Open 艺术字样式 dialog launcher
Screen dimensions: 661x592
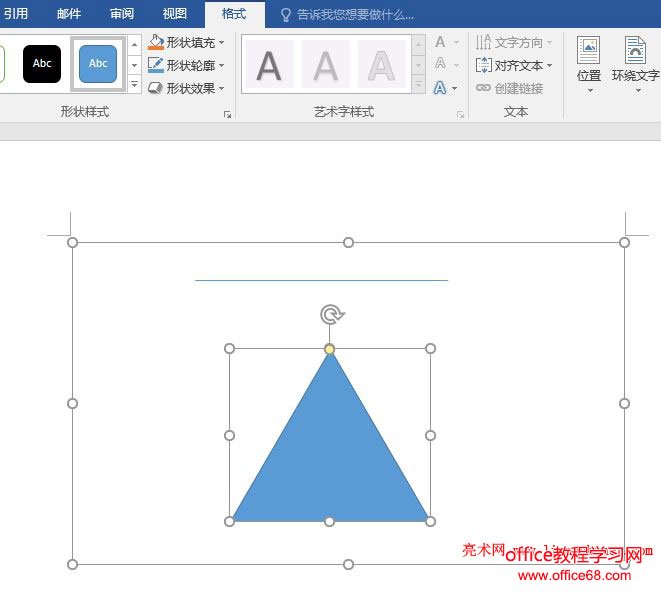[x=460, y=115]
